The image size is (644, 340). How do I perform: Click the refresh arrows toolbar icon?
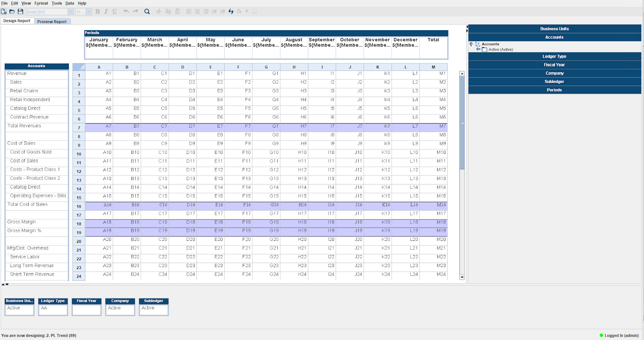pyautogui.click(x=231, y=12)
